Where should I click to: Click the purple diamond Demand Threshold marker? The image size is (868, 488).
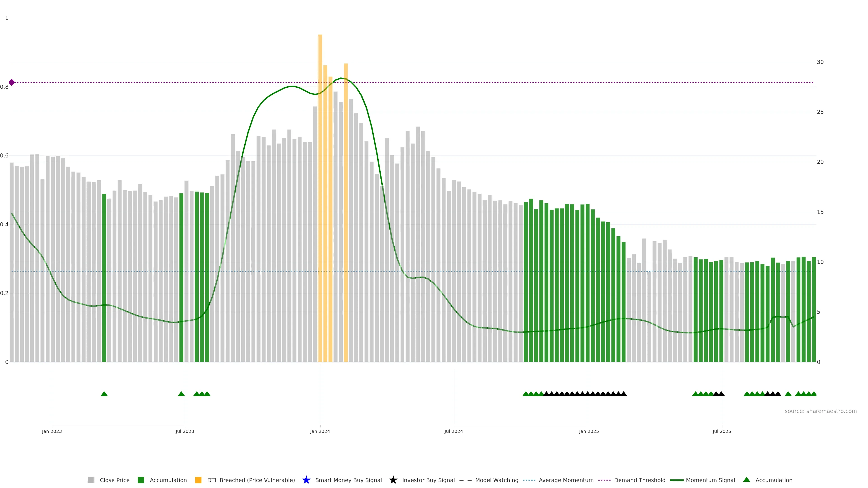coord(12,82)
